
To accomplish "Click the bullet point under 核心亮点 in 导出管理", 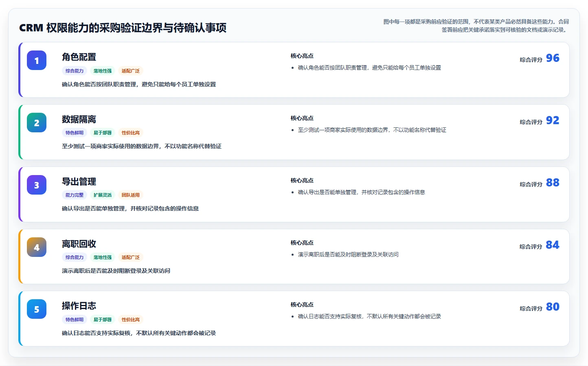I will 362,192.
